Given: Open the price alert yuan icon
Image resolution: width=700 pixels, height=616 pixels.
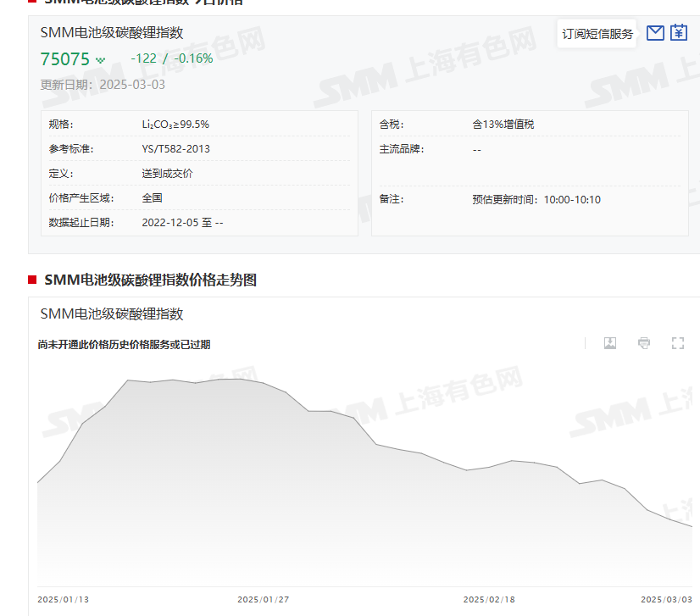Looking at the screenshot, I should click(678, 33).
